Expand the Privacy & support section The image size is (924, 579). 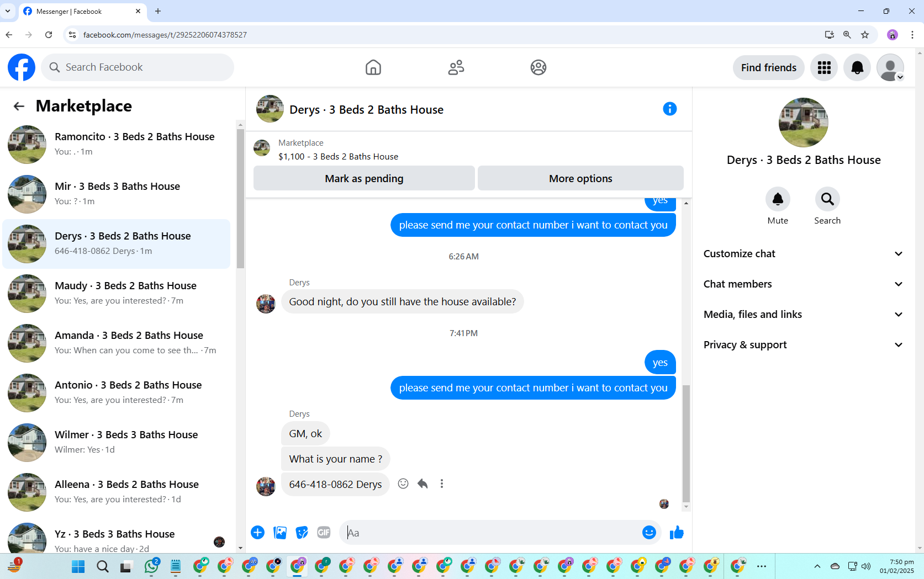click(803, 344)
